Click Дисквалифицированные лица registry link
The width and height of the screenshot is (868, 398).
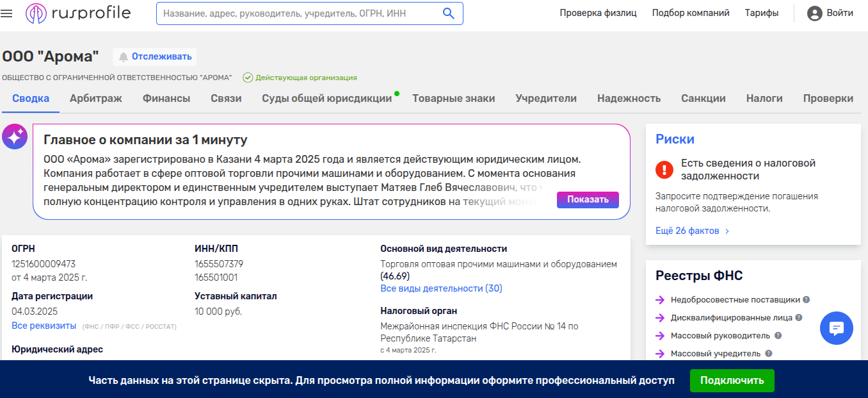coord(731,317)
